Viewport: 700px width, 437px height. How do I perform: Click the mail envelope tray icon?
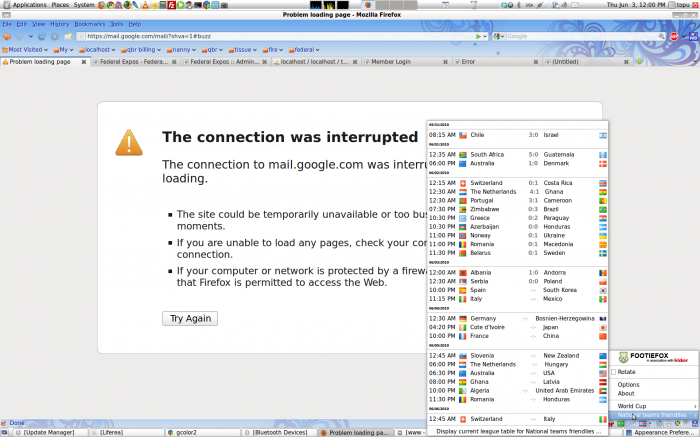pyautogui.click(x=575, y=5)
